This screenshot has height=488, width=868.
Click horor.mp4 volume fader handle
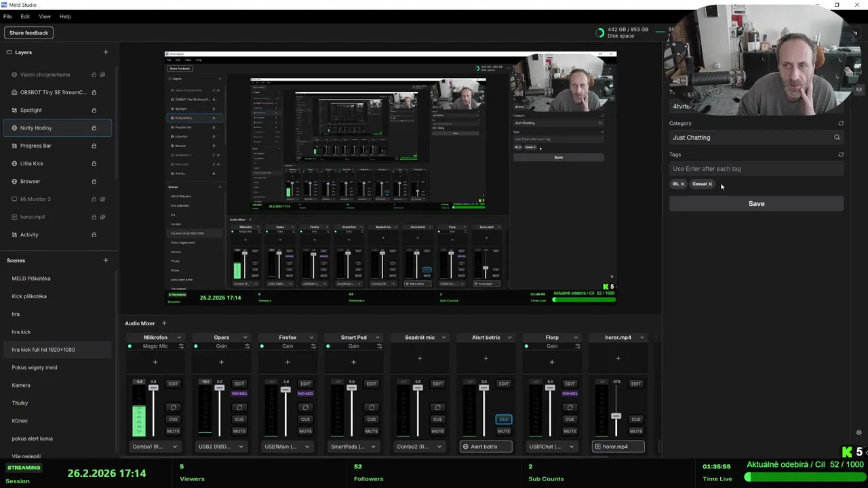[x=616, y=415]
